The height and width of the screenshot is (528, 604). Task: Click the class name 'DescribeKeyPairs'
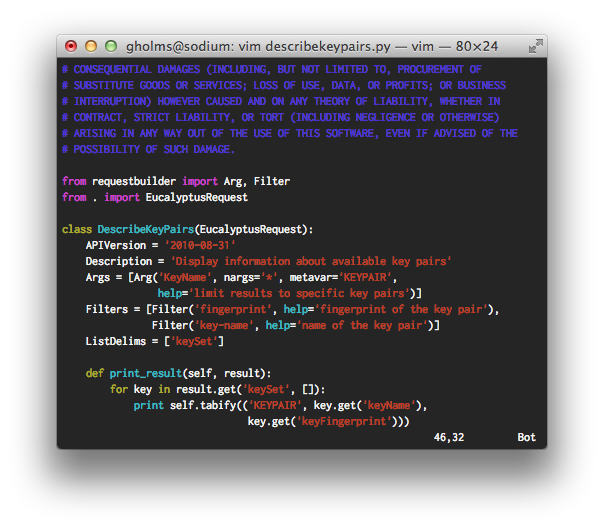pyautogui.click(x=146, y=230)
